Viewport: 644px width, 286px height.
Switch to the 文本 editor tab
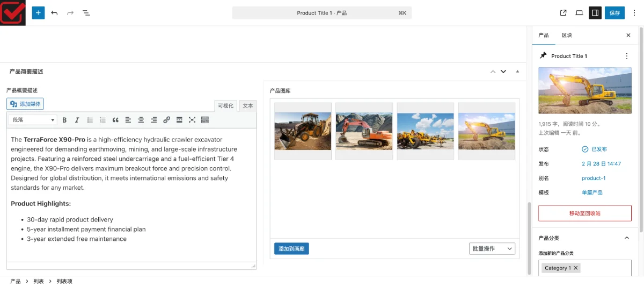(247, 106)
